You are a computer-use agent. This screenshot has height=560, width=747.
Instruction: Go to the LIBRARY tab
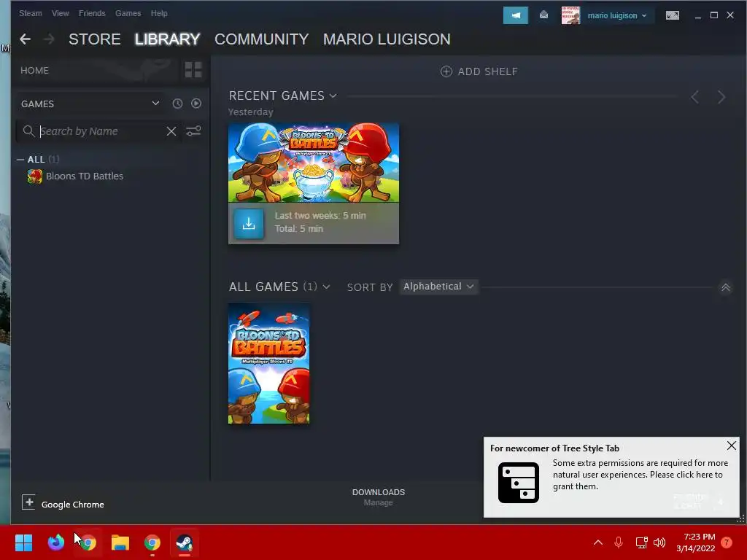(x=167, y=39)
